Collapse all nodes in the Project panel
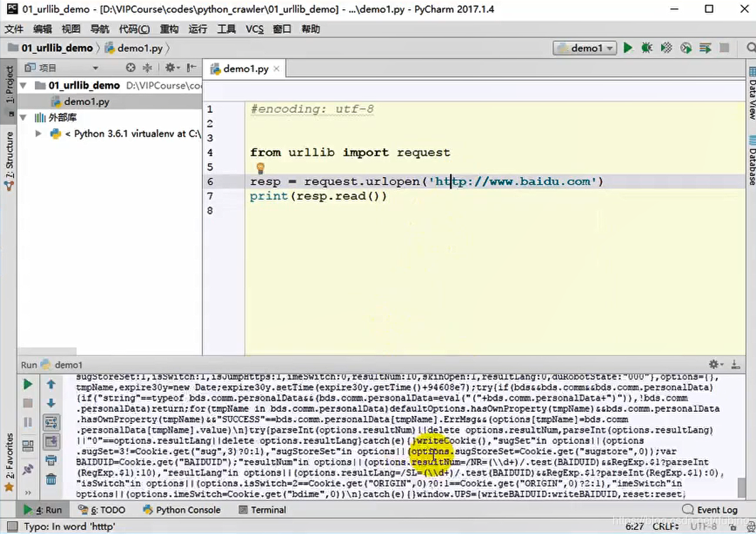Image resolution: width=756 pixels, height=534 pixels. 147,67
